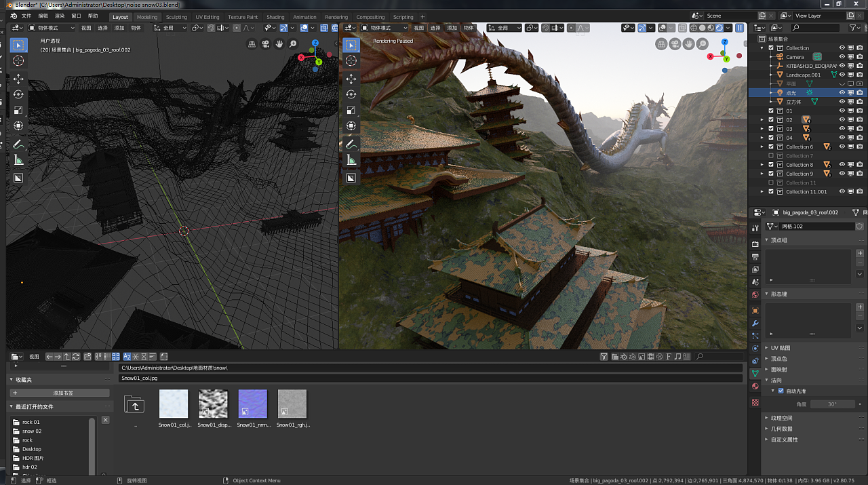Activate the Annotate pencil tool in left viewport
The width and height of the screenshot is (868, 485).
pyautogui.click(x=18, y=144)
